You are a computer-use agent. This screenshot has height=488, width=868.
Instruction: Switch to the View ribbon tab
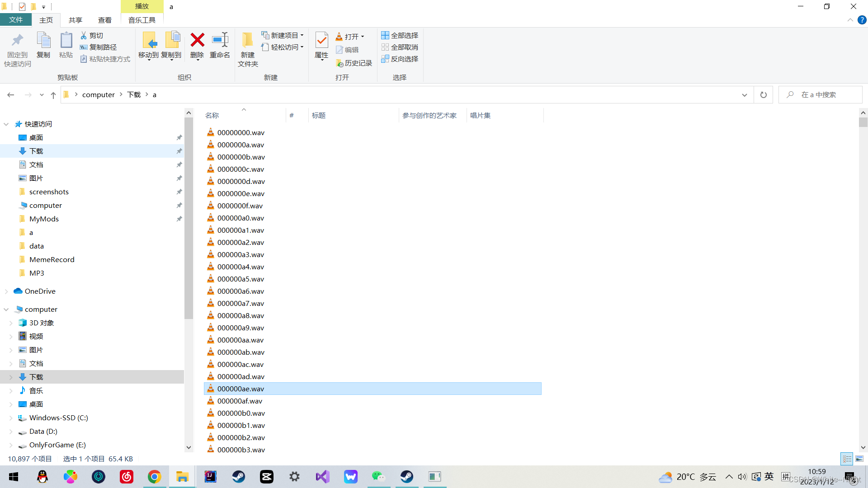(104, 20)
